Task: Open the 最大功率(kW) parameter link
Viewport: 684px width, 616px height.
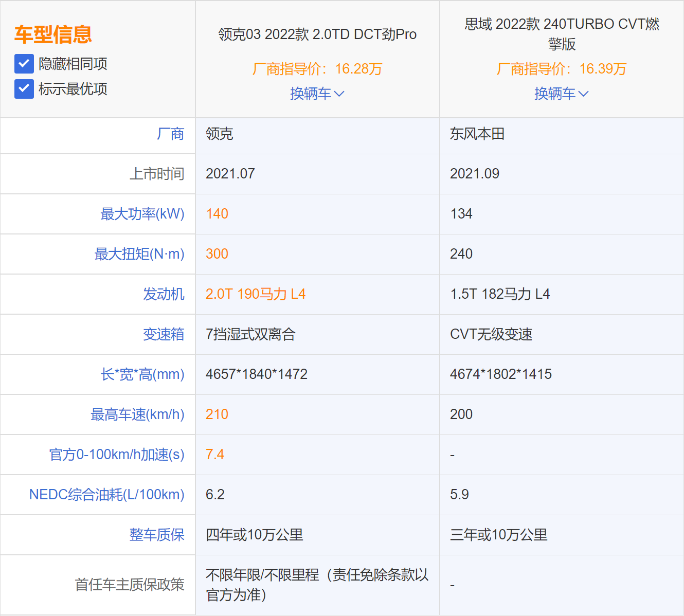Action: (x=142, y=214)
